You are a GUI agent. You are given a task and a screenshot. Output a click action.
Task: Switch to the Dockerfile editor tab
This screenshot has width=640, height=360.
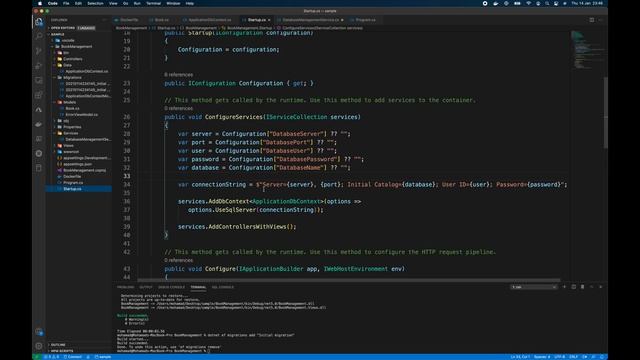coord(129,20)
